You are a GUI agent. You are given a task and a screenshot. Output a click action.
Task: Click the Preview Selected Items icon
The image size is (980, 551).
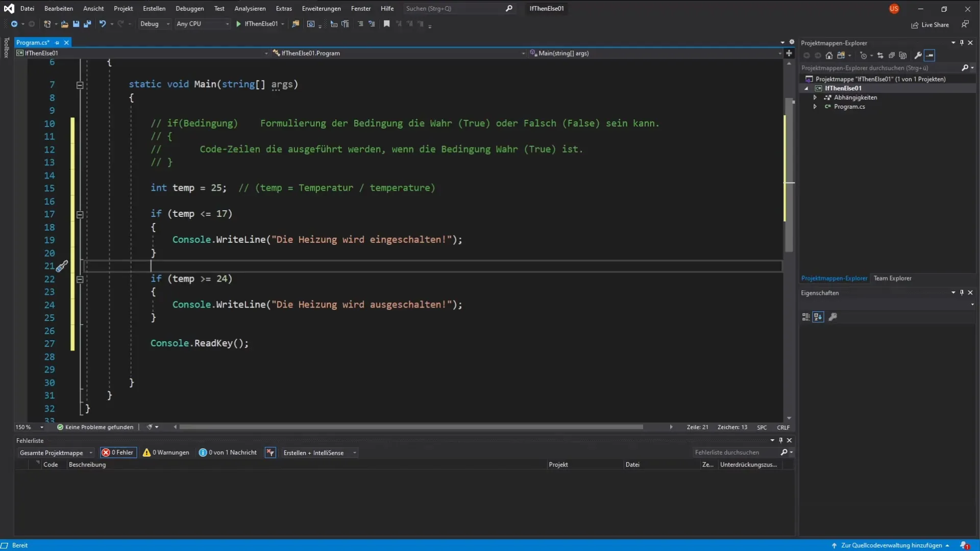coord(929,55)
